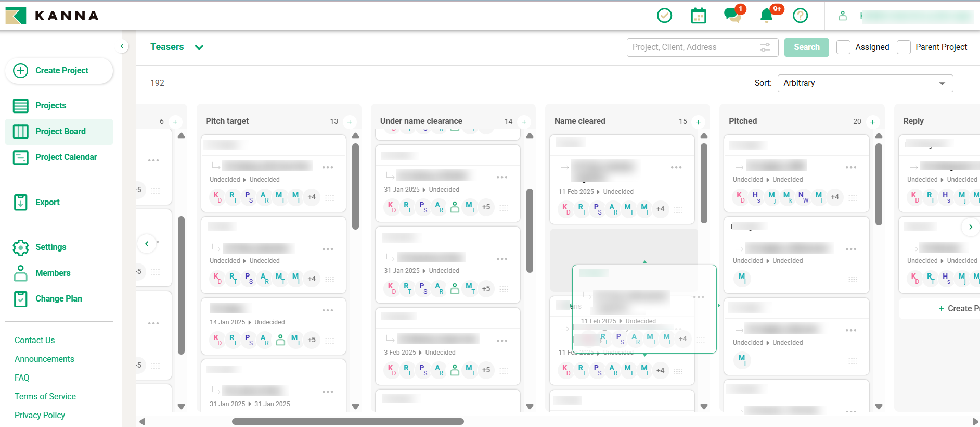This screenshot has height=427, width=980.
Task: Open the Sort Arbitrary dropdown
Action: [x=865, y=83]
